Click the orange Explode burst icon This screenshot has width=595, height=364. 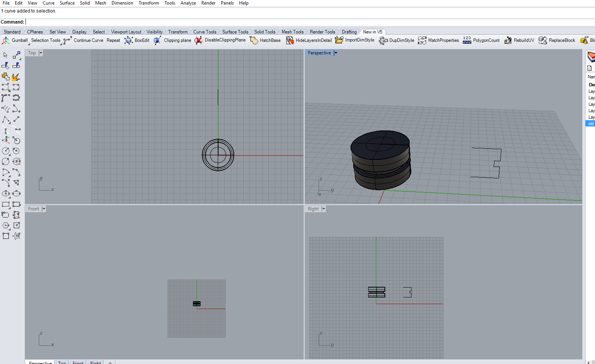click(16, 77)
